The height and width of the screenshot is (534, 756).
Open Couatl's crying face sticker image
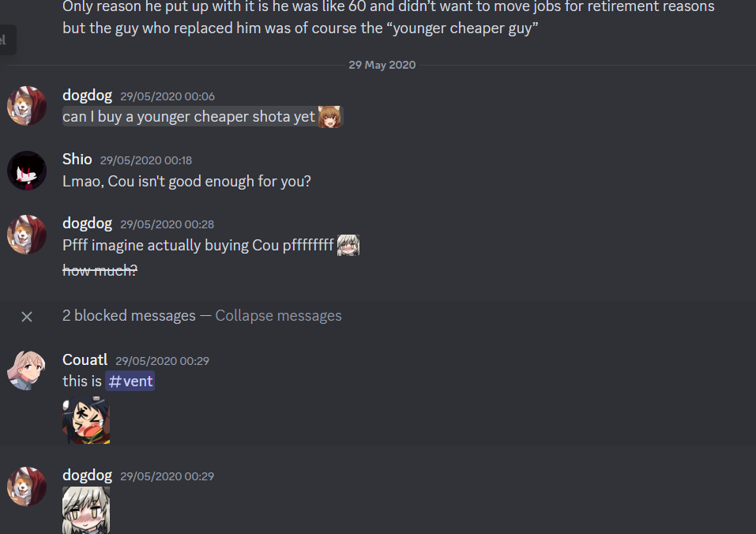tap(86, 420)
